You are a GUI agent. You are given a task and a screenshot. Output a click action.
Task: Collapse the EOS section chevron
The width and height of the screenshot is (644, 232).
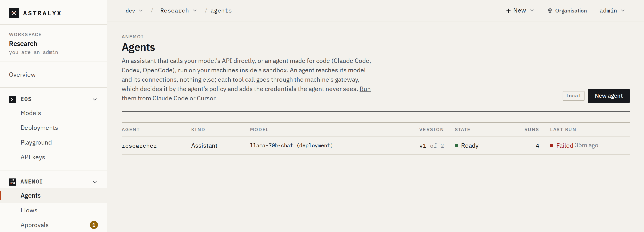coord(95,99)
